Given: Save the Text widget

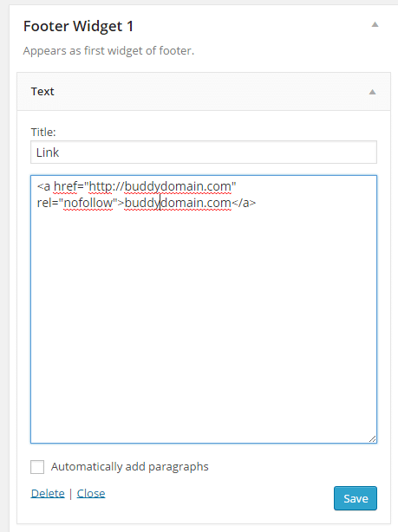Looking at the screenshot, I should click(x=356, y=498).
